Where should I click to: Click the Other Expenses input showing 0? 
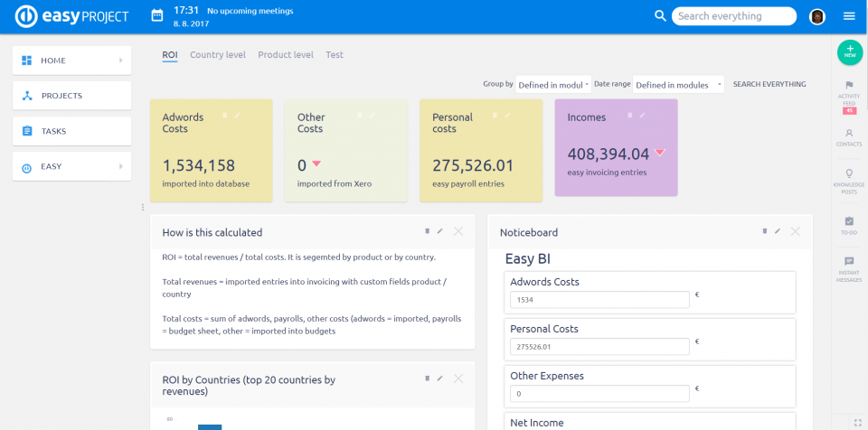click(599, 394)
